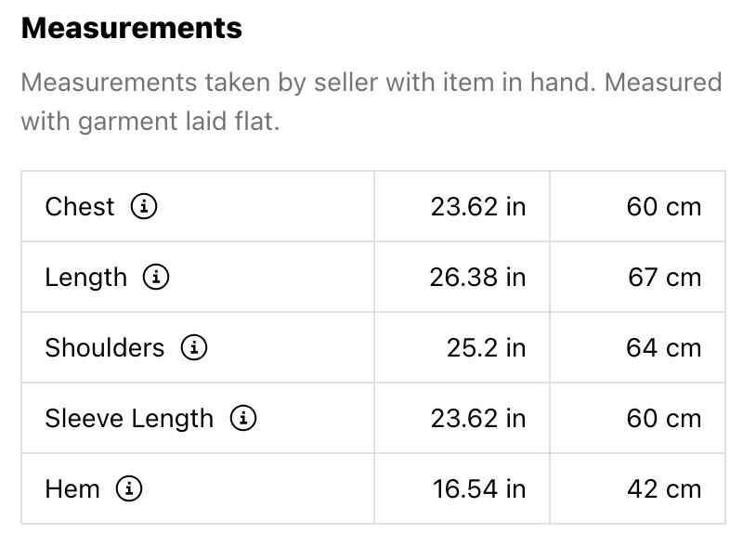The image size is (756, 559).
Task: Click the Measurements heading
Action: [131, 28]
